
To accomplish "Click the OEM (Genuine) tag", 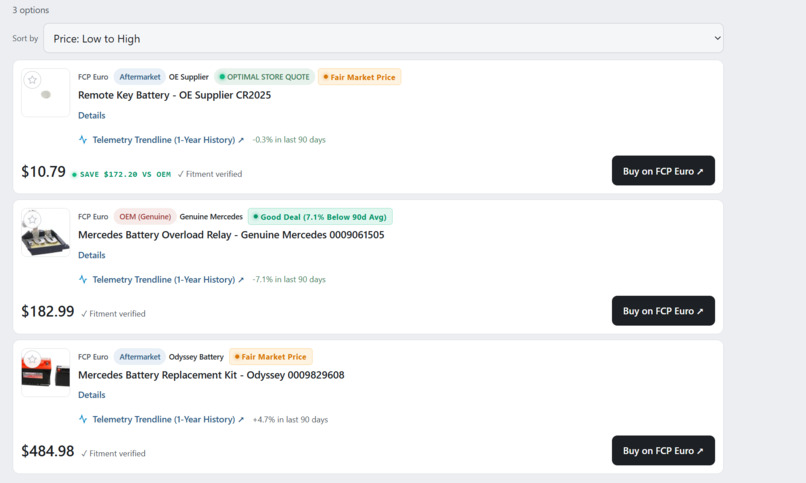I will [145, 217].
